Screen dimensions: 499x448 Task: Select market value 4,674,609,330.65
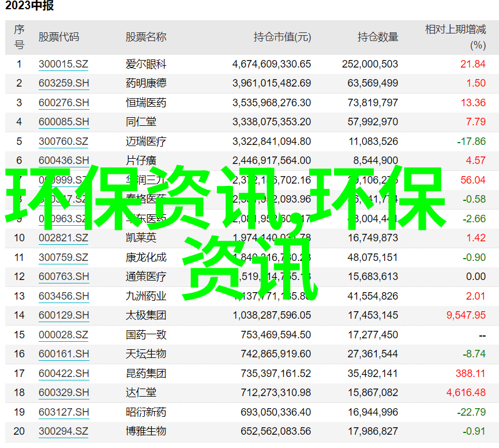tap(272, 64)
